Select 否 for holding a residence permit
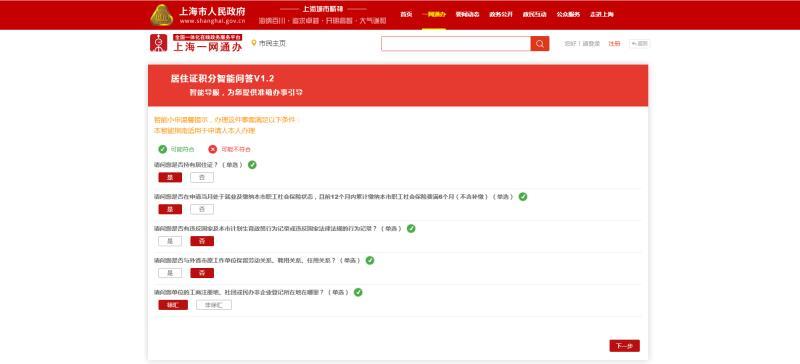 pyautogui.click(x=202, y=177)
